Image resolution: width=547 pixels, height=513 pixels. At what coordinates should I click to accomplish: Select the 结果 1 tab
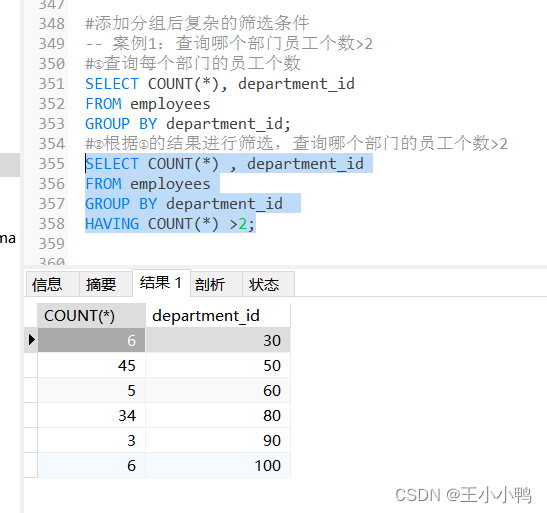pyautogui.click(x=162, y=283)
